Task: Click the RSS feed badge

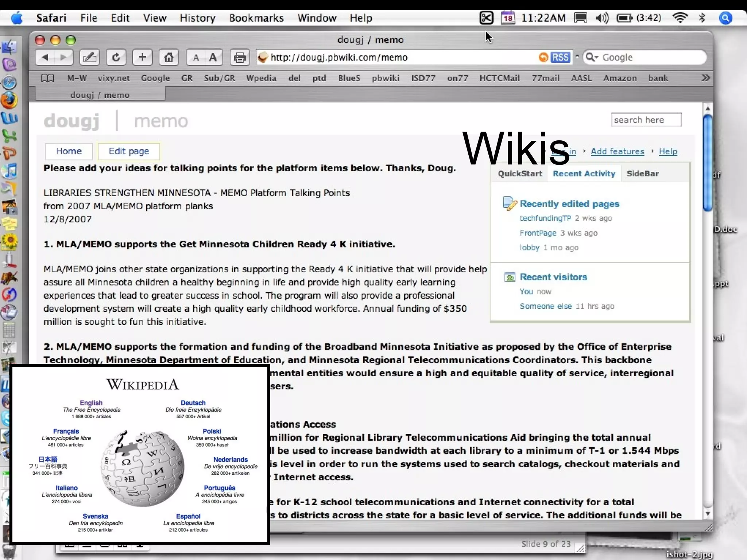Action: pyautogui.click(x=560, y=57)
